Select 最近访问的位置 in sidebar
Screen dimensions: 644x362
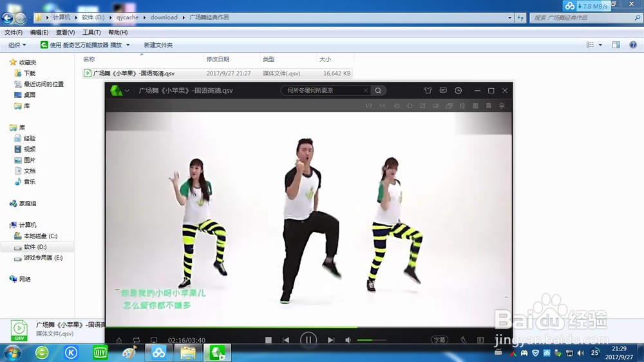click(x=39, y=84)
